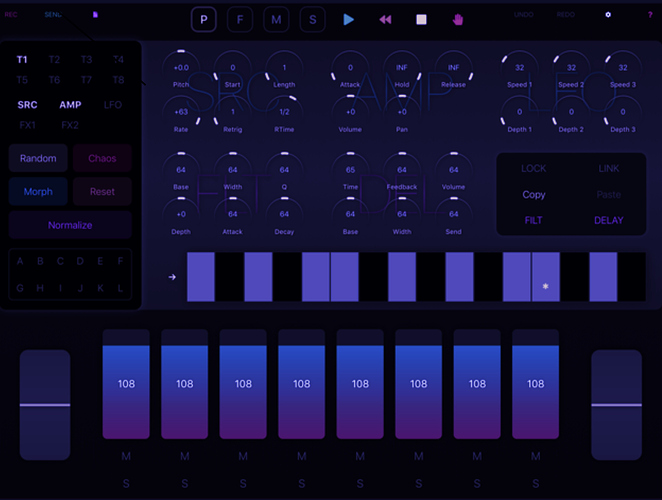Click the first 108 volume fader
Screen dimensions: 662x500
(126, 384)
